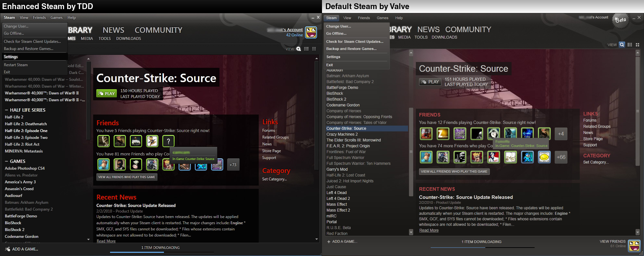Open the yellow lemon friend avatar in Default Steam

[x=544, y=157]
